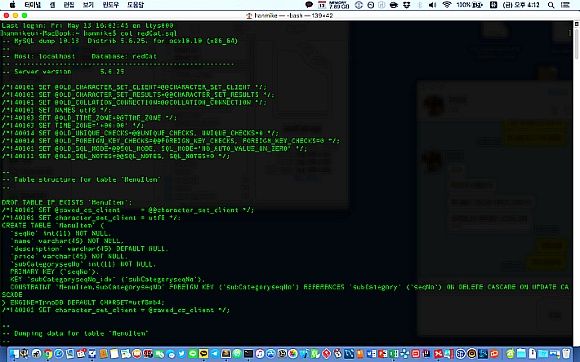Click the 'Dumping data for table' comment
This screenshot has width=580, height=362.
[x=75, y=333]
